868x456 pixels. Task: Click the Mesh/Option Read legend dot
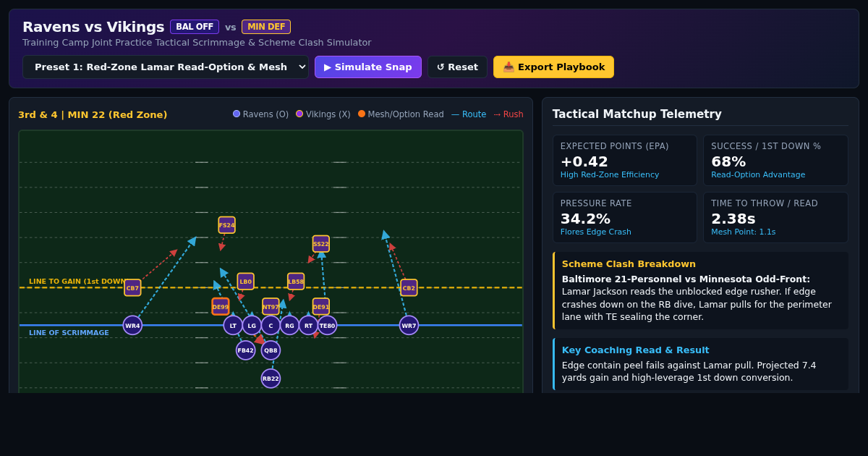362,114
